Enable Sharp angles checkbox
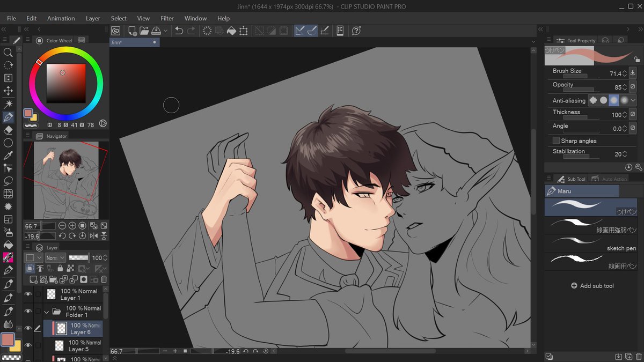The height and width of the screenshot is (362, 644). (556, 141)
